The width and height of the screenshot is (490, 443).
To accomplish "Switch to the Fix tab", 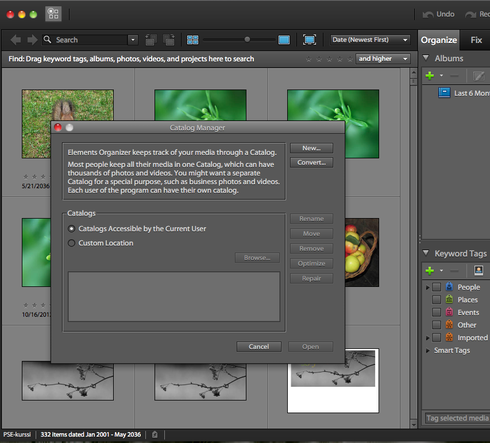I will [476, 40].
